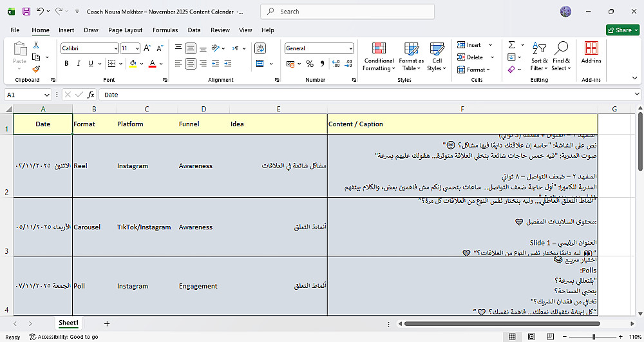
Task: Add a new sheet with plus button
Action: (107, 323)
